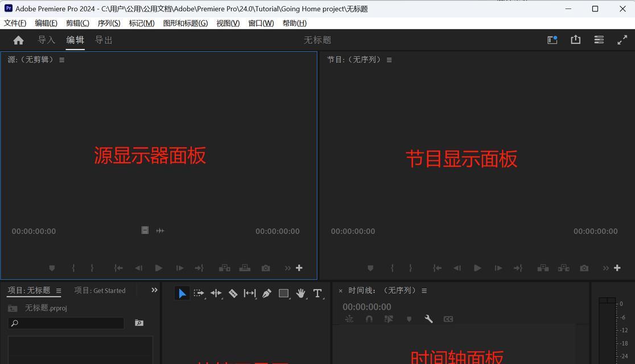Go to Out point in Source monitor
Screen dimensions: 635x364
coord(199,268)
